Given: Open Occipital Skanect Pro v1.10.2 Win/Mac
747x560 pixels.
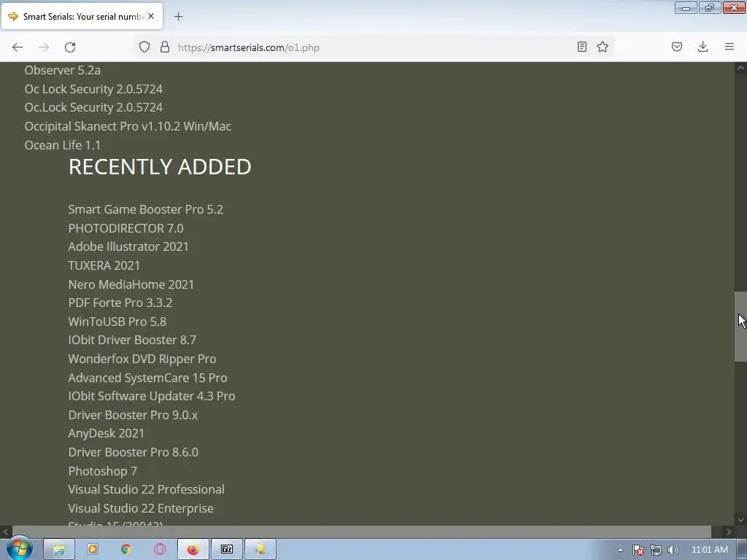Looking at the screenshot, I should pyautogui.click(x=128, y=126).
